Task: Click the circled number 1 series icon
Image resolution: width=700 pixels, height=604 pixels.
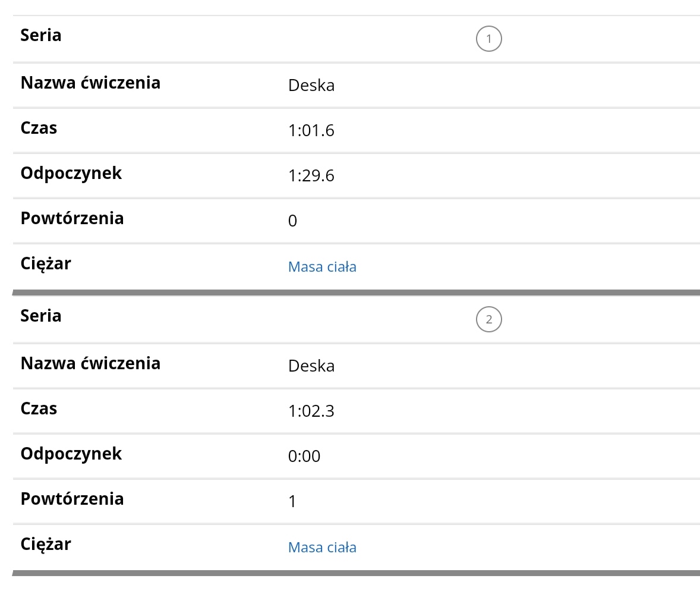Action: click(488, 39)
